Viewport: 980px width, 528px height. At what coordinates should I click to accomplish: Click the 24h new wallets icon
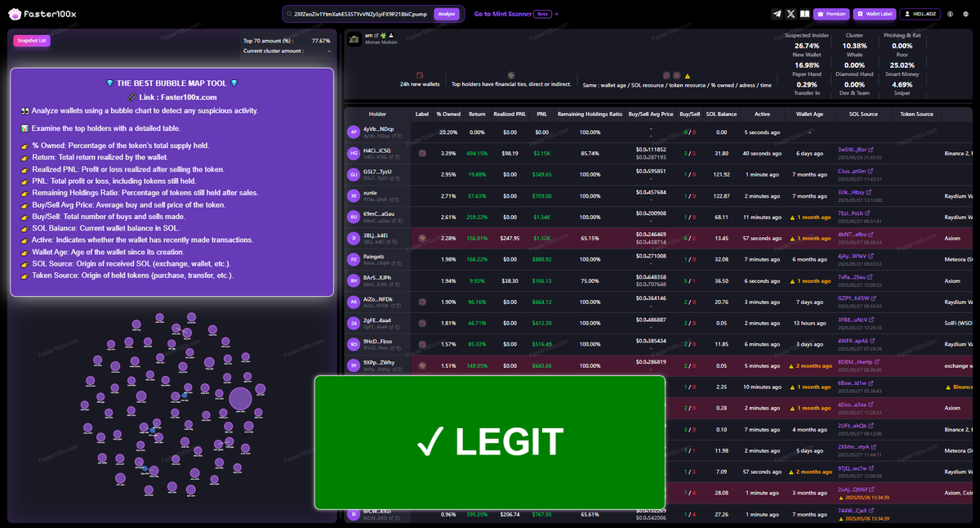click(x=420, y=75)
